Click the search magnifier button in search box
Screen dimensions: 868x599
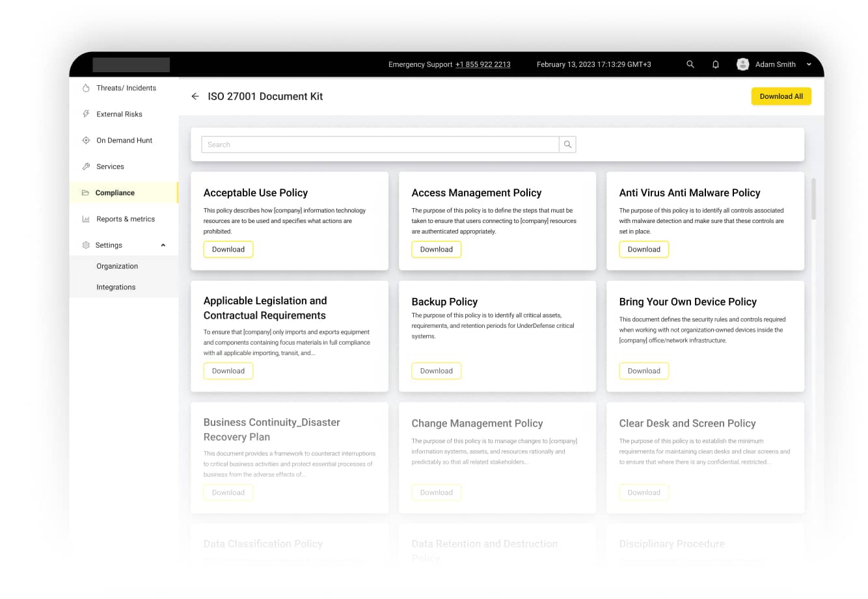567,144
